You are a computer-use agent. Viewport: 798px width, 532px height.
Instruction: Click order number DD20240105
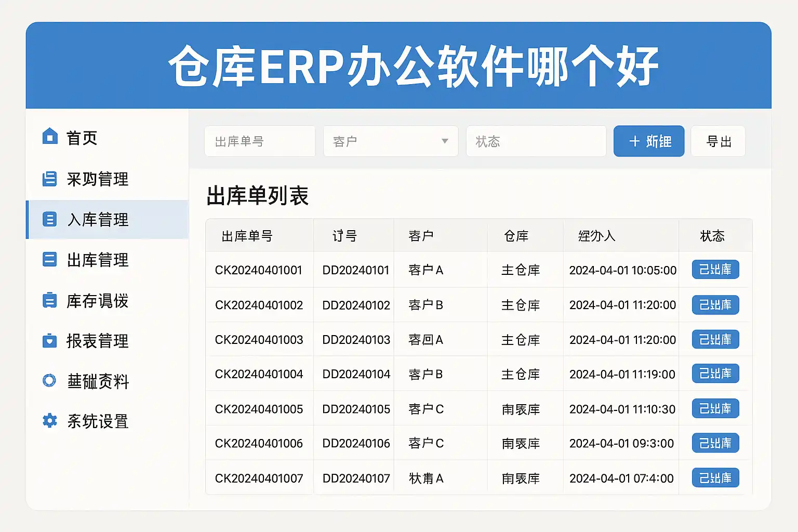[356, 409]
